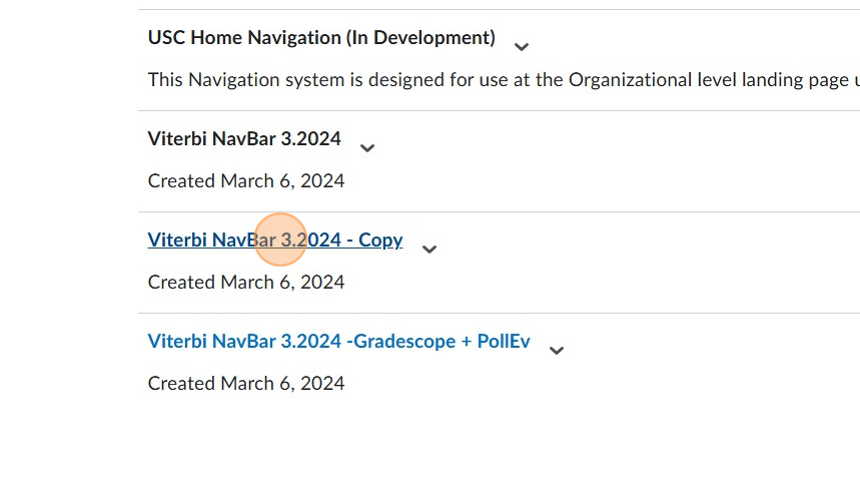
Task: Expand the Viterbi NavBar 3.2024 context menu
Action: click(367, 148)
